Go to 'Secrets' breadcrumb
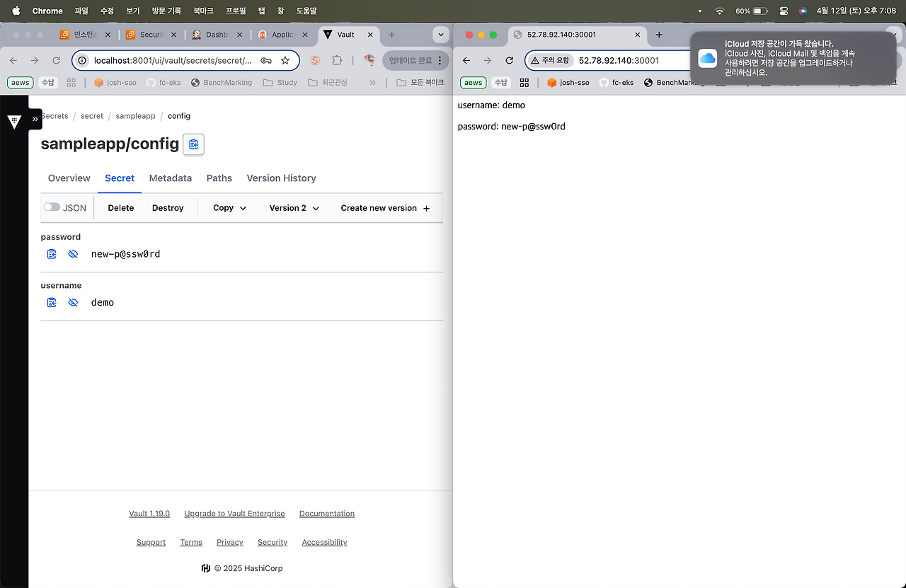 click(x=55, y=116)
